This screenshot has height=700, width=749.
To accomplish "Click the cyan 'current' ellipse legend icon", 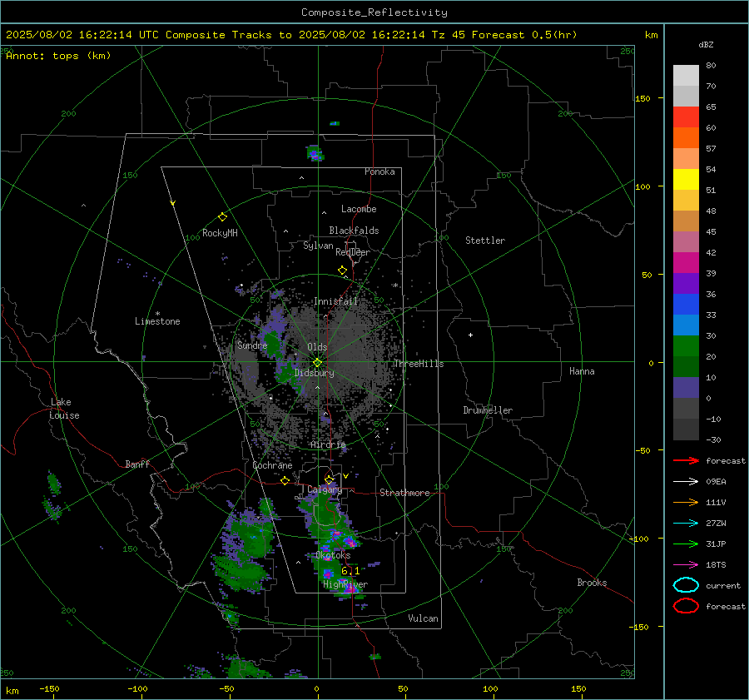I will click(x=686, y=585).
